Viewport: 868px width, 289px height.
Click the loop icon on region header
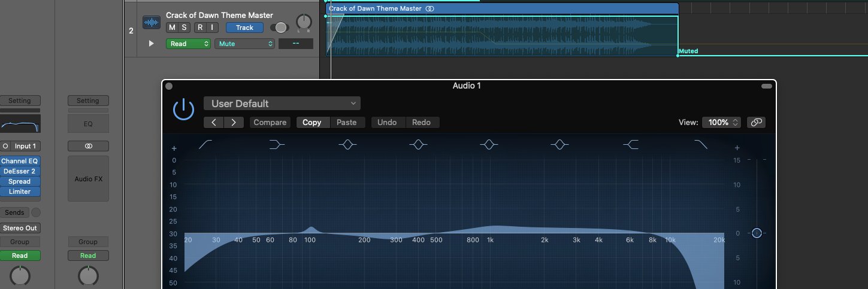430,8
